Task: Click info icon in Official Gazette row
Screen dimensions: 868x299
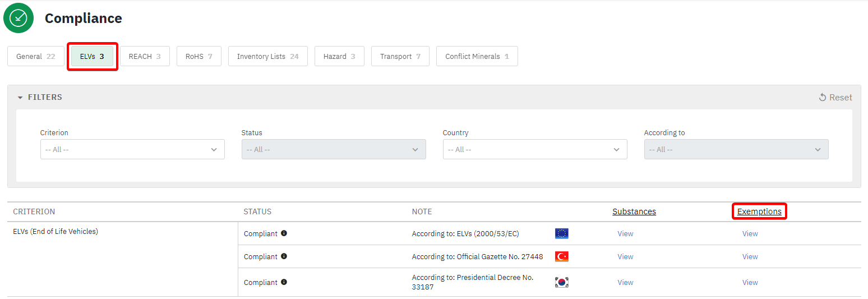Action: 284,256
